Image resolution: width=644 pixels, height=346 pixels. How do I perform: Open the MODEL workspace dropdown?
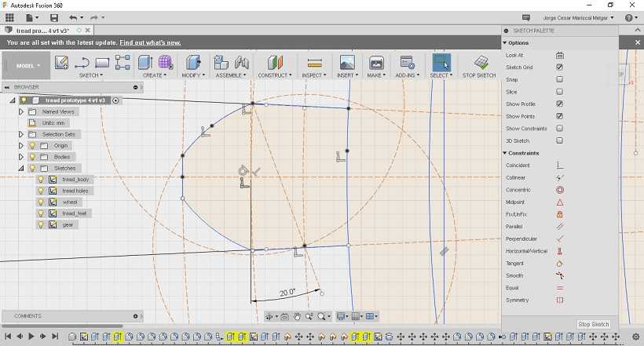26,65
